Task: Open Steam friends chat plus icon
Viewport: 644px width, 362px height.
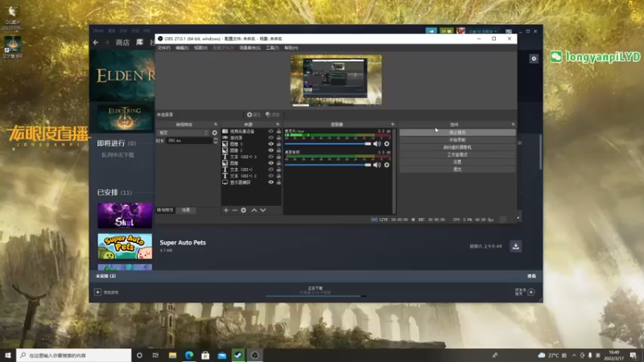Action: [531, 292]
